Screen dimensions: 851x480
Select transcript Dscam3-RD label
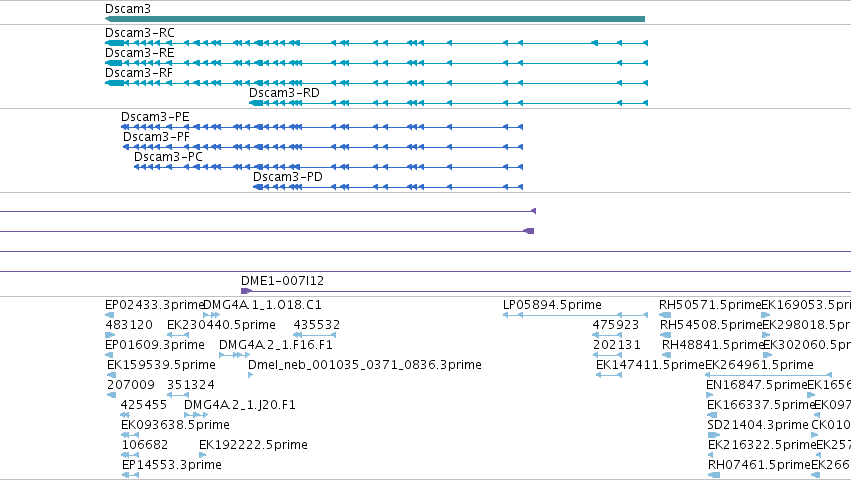pos(284,93)
